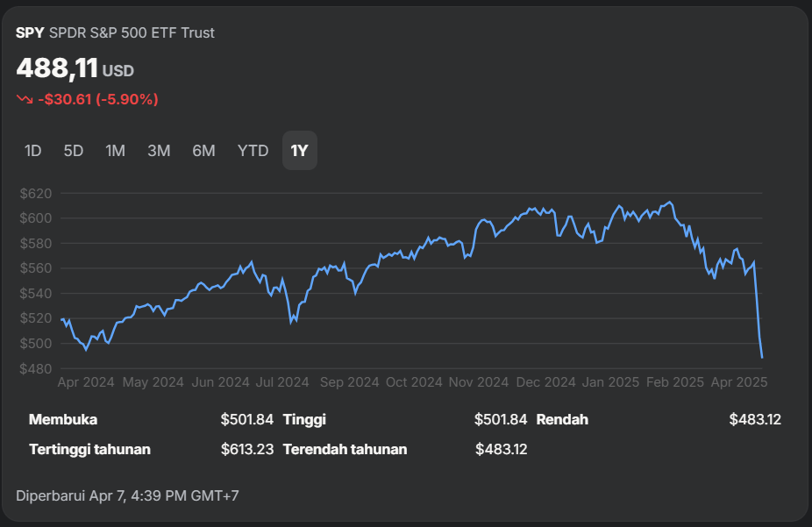Screen dimensions: 812x527
Task: Click the May 2024 axis label
Action: click(x=153, y=382)
